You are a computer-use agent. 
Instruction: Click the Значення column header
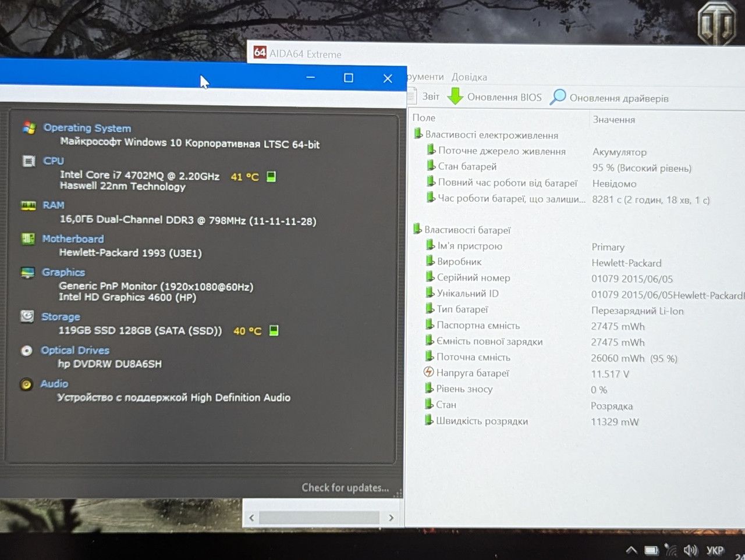pyautogui.click(x=614, y=119)
